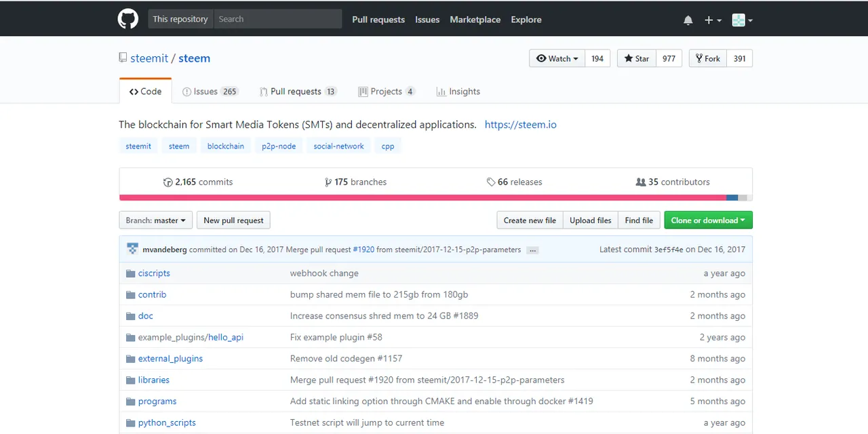Image resolution: width=868 pixels, height=434 pixels.
Task: Open the Watch dropdown
Action: point(557,58)
